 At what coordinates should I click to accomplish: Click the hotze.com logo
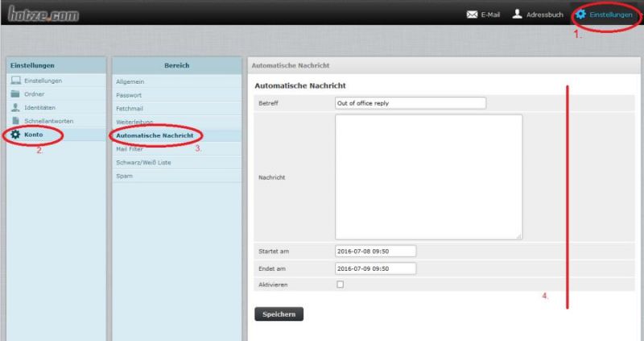[41, 15]
